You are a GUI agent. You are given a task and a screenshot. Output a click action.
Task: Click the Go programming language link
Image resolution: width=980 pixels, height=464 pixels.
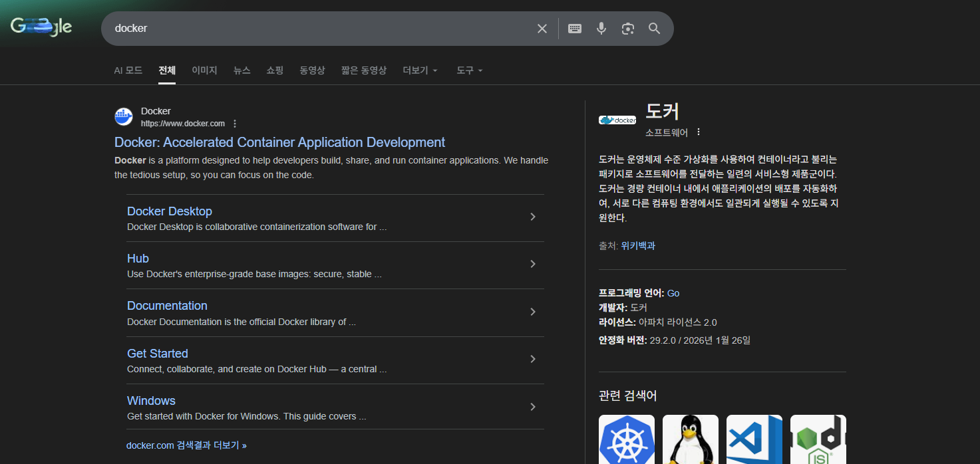(673, 293)
